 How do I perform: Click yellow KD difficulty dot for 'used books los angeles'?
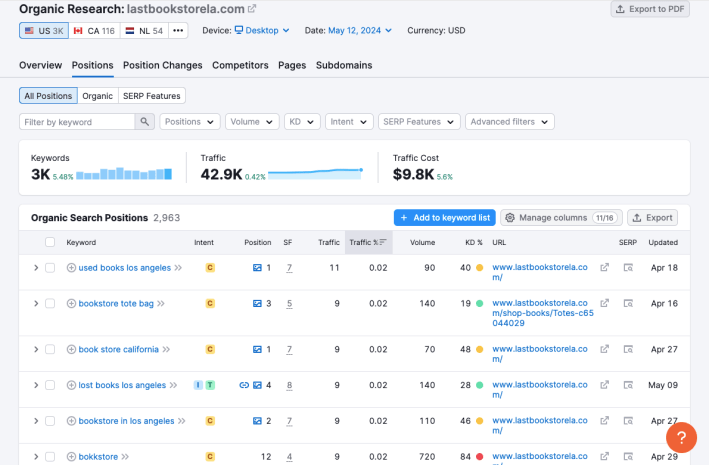pos(480,268)
